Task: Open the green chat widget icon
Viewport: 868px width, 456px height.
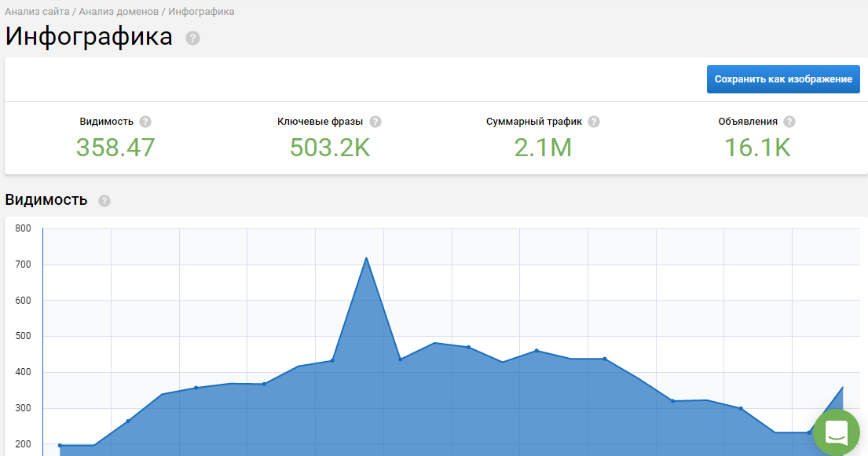Action: [836, 432]
